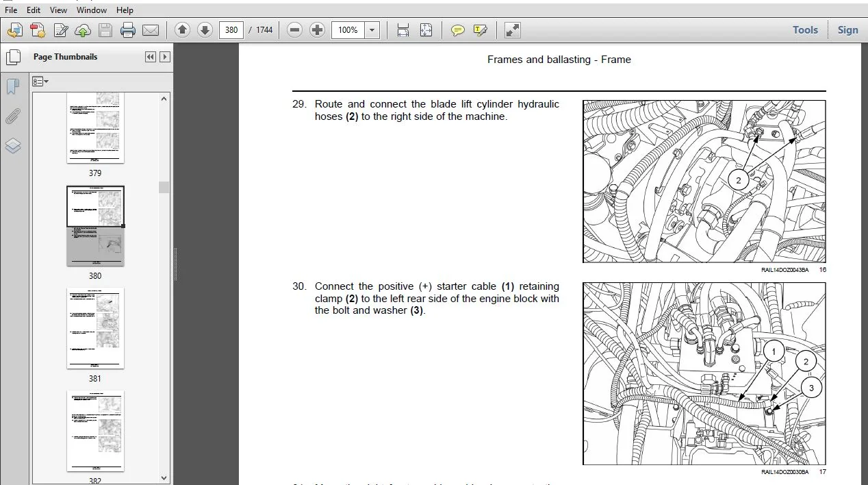This screenshot has height=485, width=868.
Task: Go to next page arrow
Action: coord(205,29)
